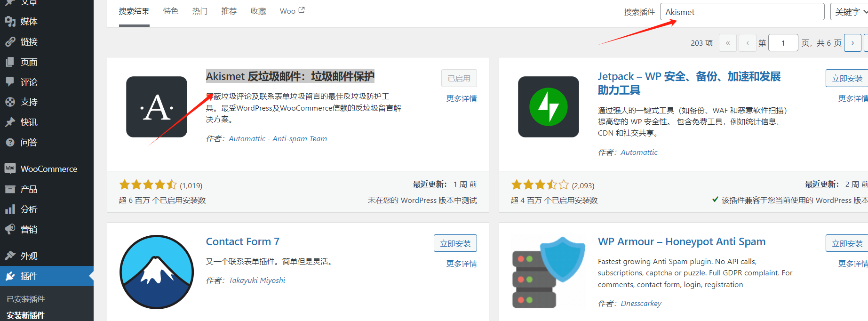Open 更多详情 for Akismet plugin
This screenshot has width=868, height=321.
[x=462, y=98]
